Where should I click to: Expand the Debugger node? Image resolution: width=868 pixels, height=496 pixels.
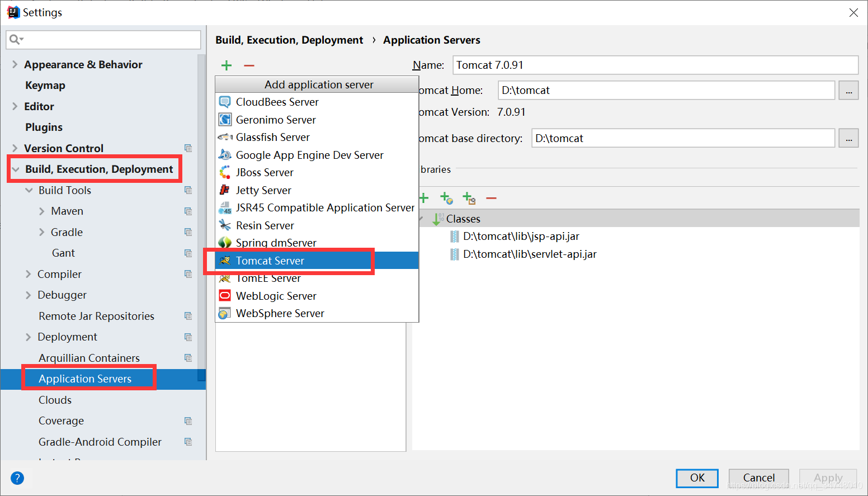tap(28, 295)
